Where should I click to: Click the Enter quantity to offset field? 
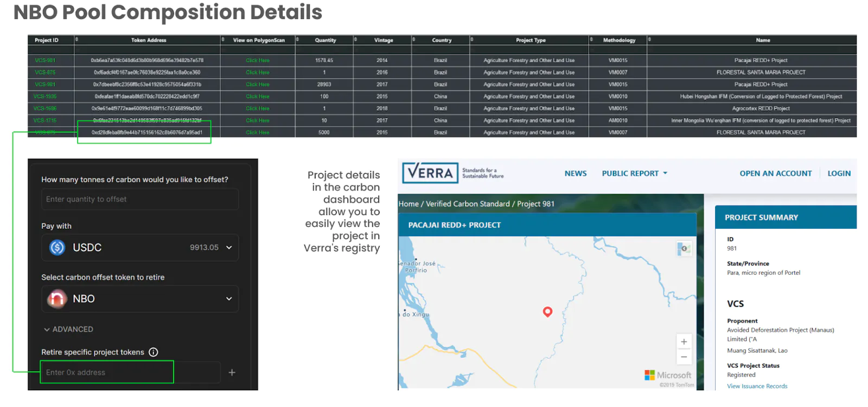pyautogui.click(x=140, y=199)
